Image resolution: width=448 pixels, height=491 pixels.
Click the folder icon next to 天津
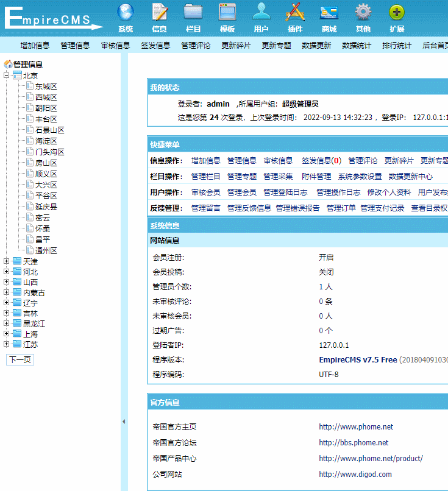pos(17,261)
